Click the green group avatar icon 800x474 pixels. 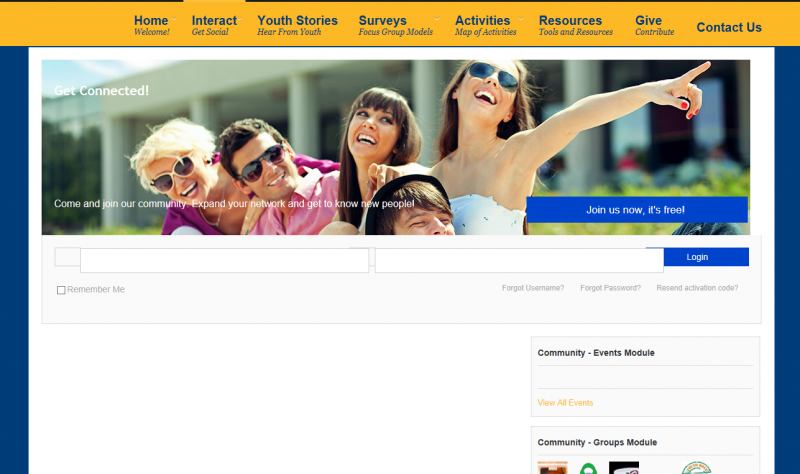click(x=588, y=468)
